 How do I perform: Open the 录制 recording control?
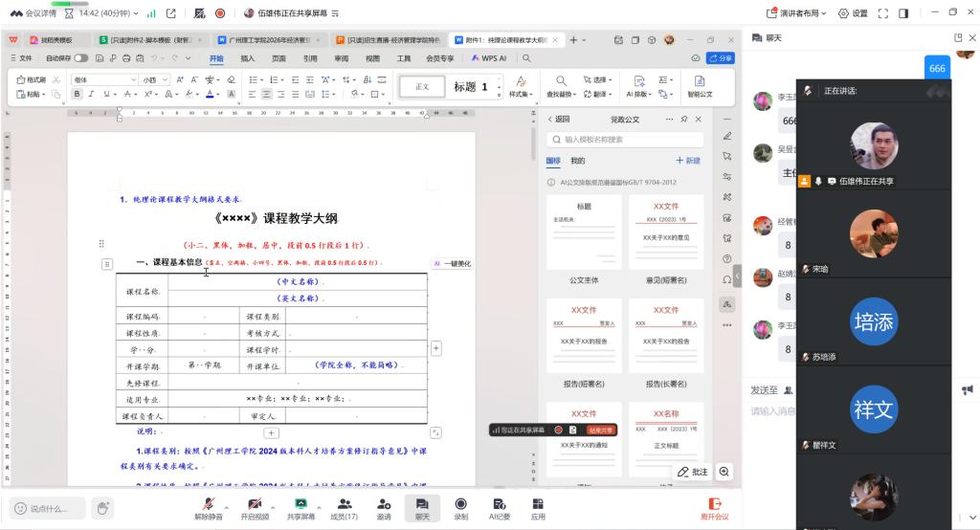[x=460, y=508]
